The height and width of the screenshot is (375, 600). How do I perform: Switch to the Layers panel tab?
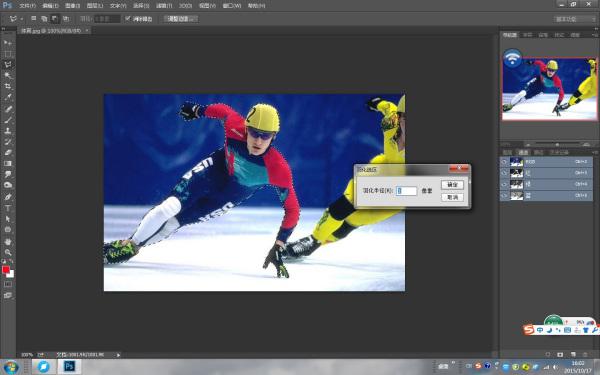coord(507,152)
